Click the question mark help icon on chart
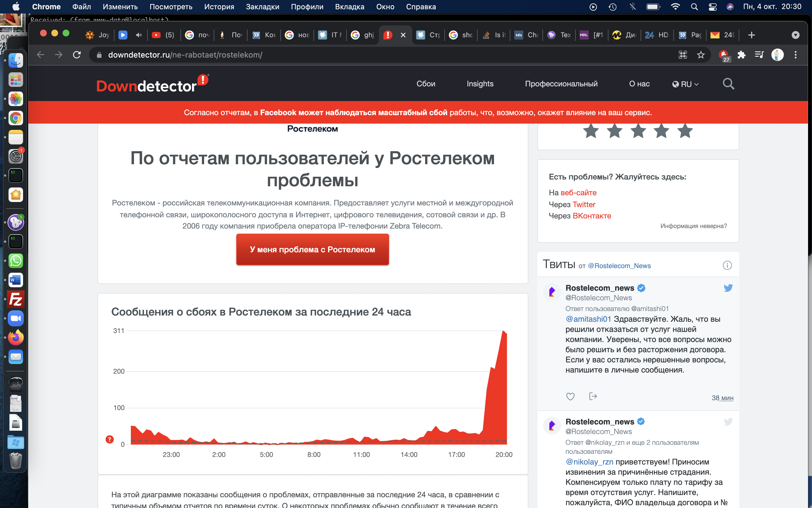The height and width of the screenshot is (508, 812). [x=109, y=439]
